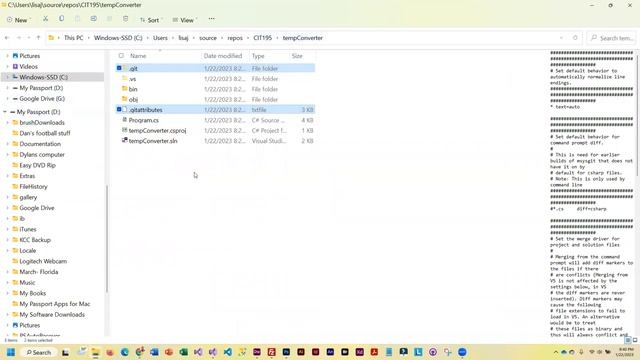Open address bar history dropdown arrow

click(561, 38)
